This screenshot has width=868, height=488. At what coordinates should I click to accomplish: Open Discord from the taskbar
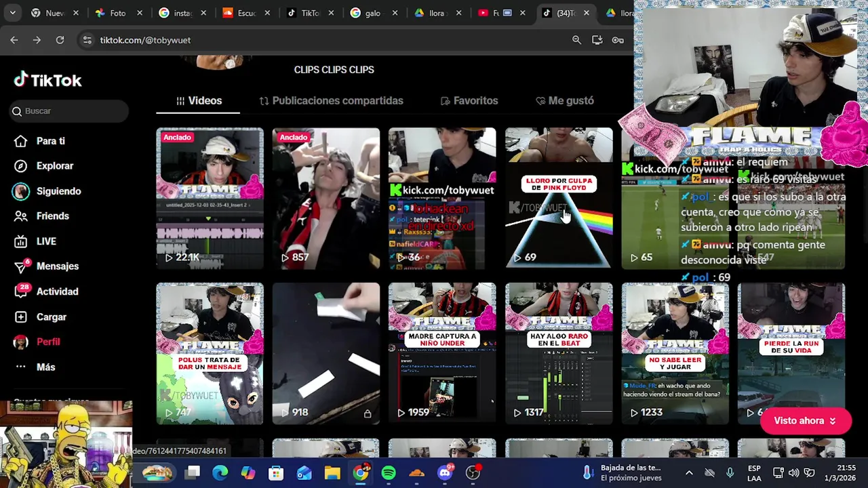click(445, 472)
